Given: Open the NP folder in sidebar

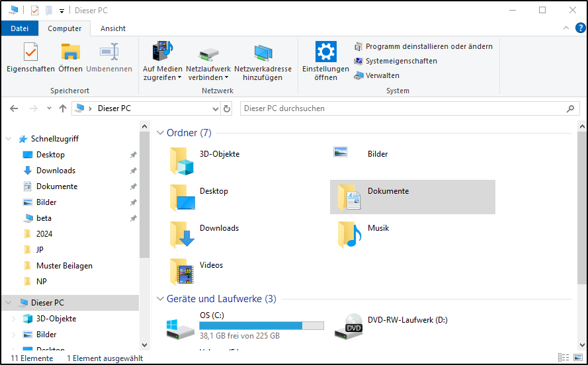Looking at the screenshot, I should pos(41,282).
